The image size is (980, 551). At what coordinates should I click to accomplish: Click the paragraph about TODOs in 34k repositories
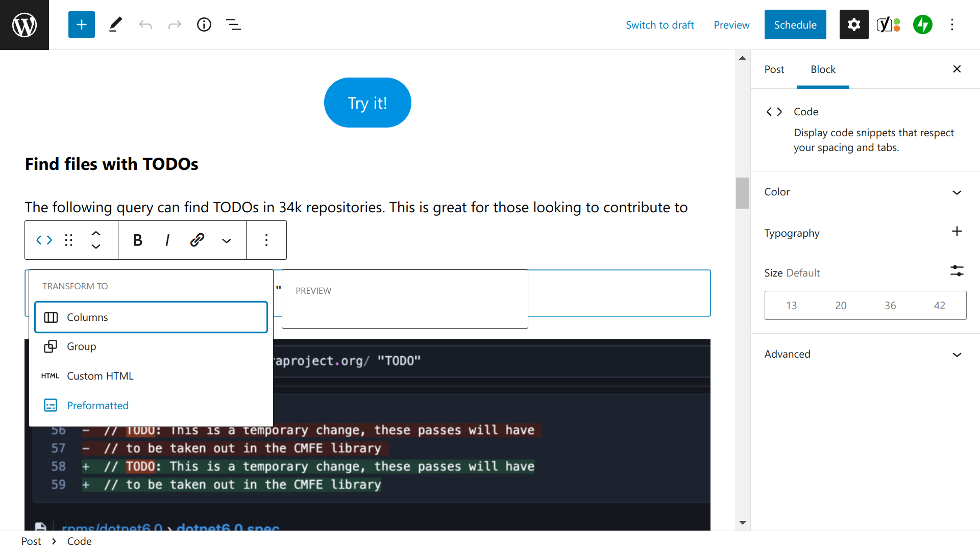click(356, 207)
